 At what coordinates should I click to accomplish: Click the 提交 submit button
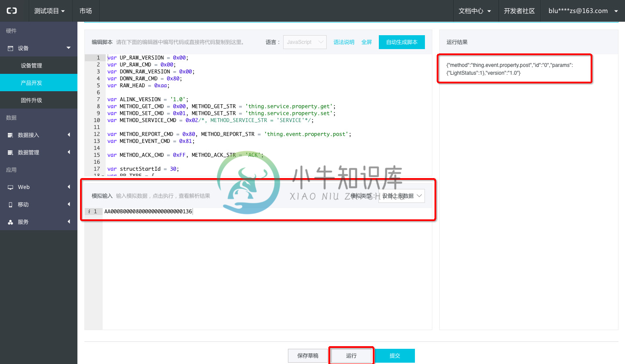394,356
